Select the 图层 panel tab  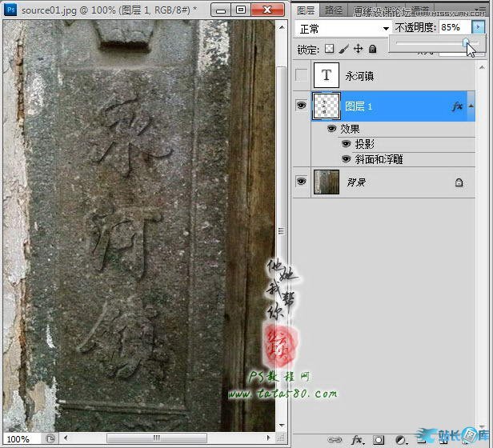(306, 10)
